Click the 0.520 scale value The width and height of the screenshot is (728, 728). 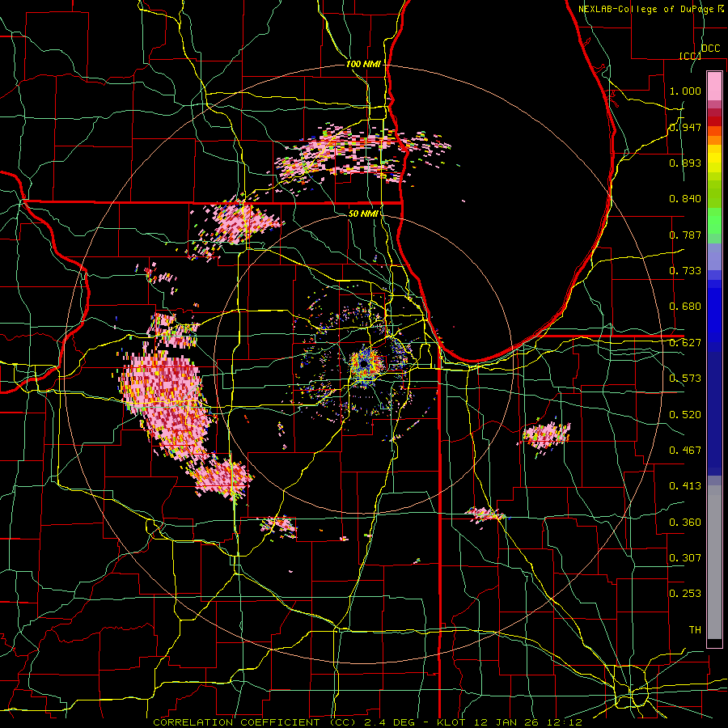tap(685, 415)
